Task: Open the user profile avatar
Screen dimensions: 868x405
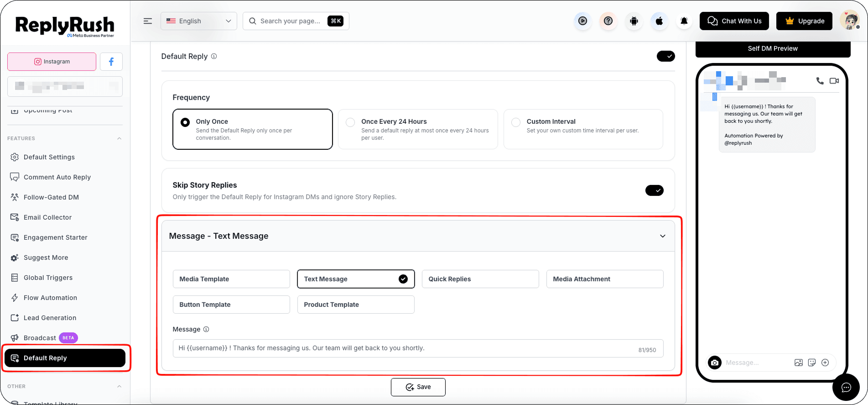Action: (850, 21)
